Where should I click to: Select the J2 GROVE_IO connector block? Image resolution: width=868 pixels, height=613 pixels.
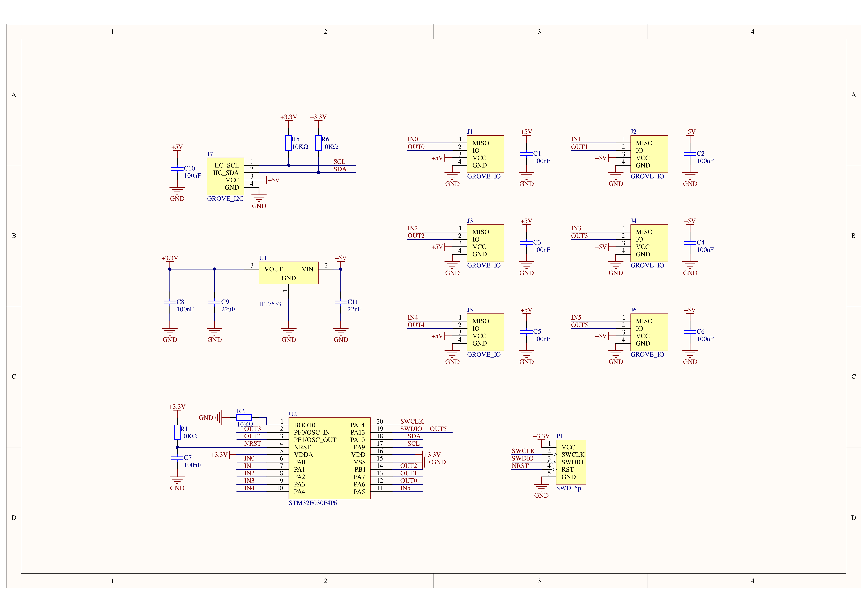[x=649, y=154]
